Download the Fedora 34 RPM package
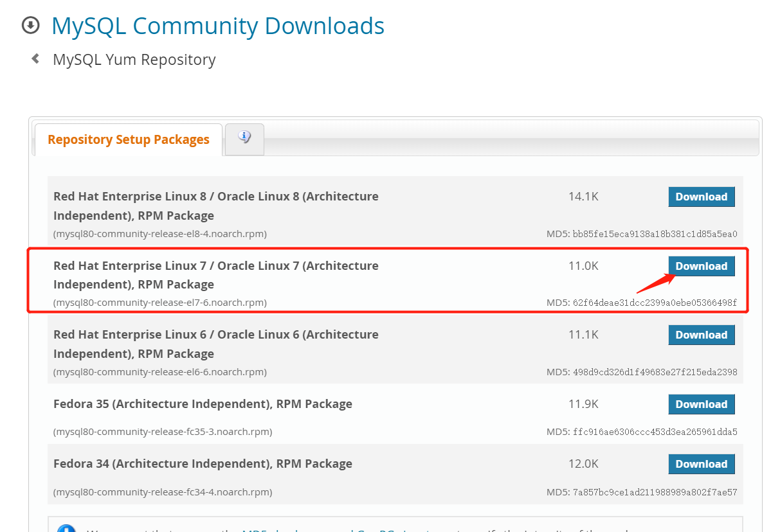 click(702, 464)
